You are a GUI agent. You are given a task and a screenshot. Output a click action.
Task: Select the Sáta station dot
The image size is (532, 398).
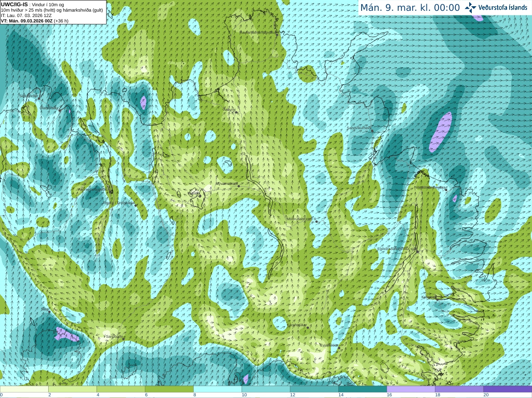tap(49, 312)
